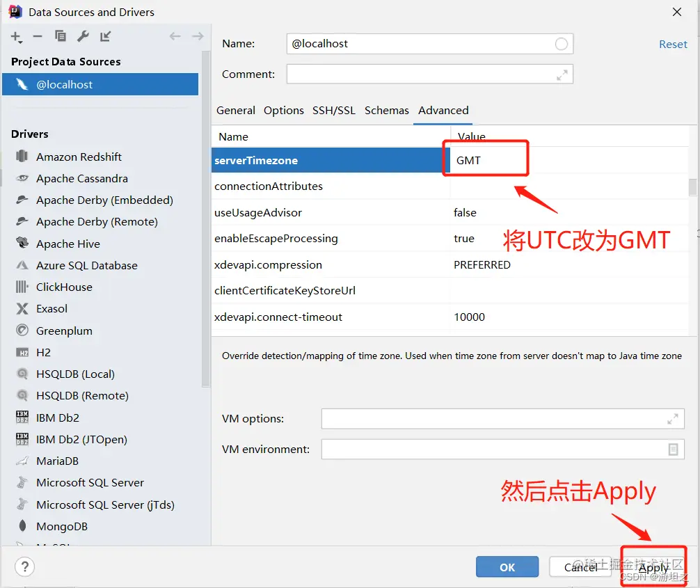Select Exasol driver

(51, 309)
